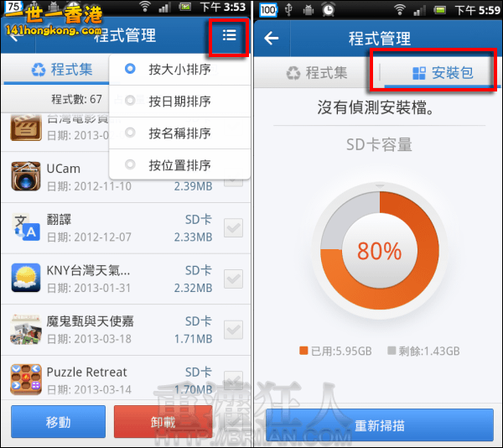Tap the KNY台灣天氣 weather icon

(x=26, y=278)
